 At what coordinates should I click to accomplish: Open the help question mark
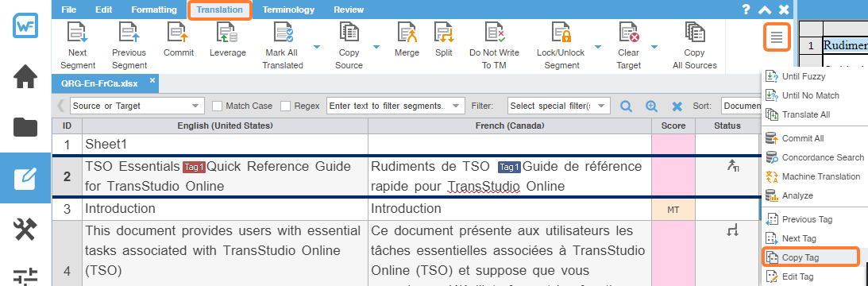pos(746,10)
